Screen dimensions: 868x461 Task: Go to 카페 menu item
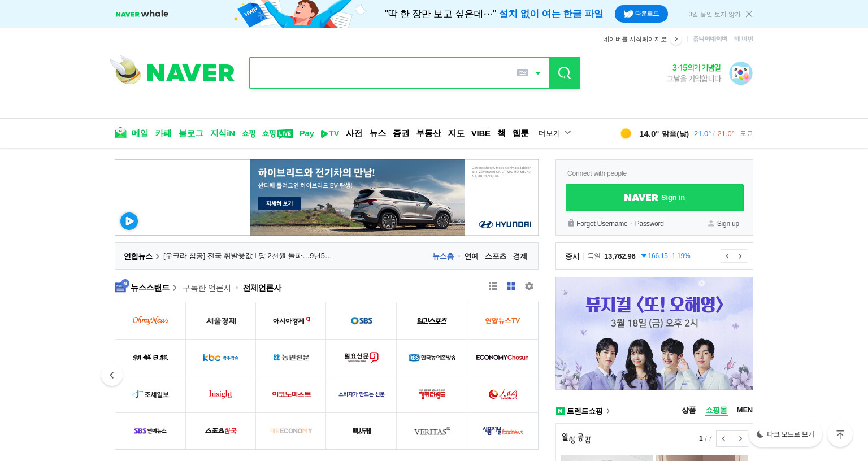pyautogui.click(x=163, y=133)
